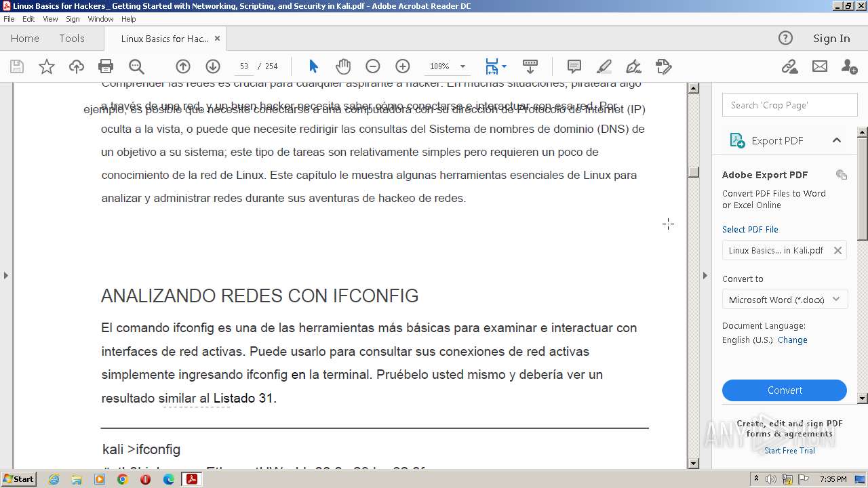Open the Edit menu

[x=28, y=19]
